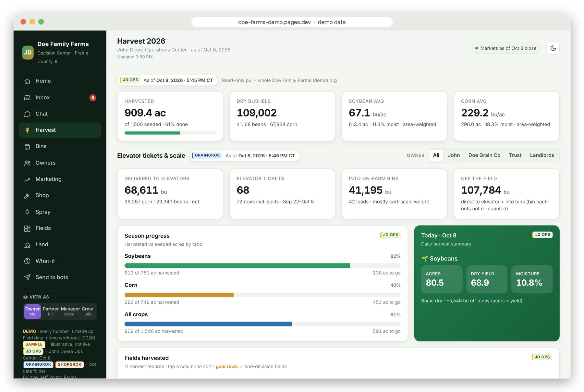The height and width of the screenshot is (392, 584).
Task: Filter tickets by owner John
Action: (454, 155)
